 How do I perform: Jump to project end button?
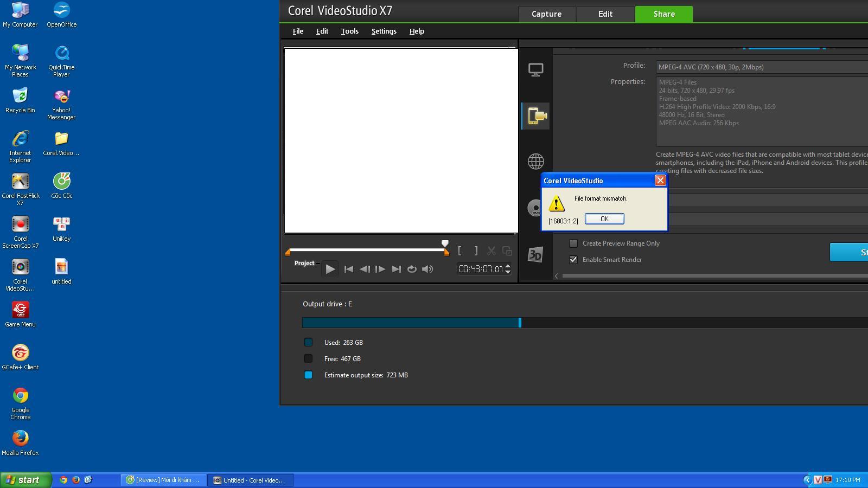point(397,269)
